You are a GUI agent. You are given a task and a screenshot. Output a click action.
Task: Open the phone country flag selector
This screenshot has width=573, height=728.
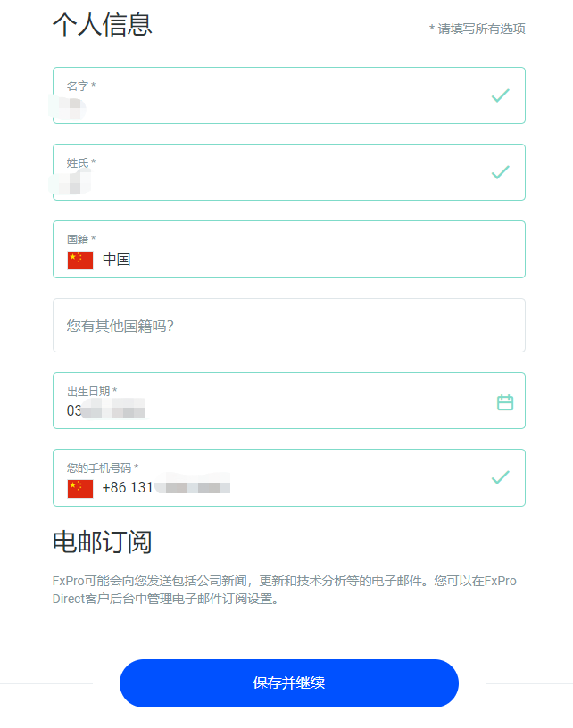point(80,488)
